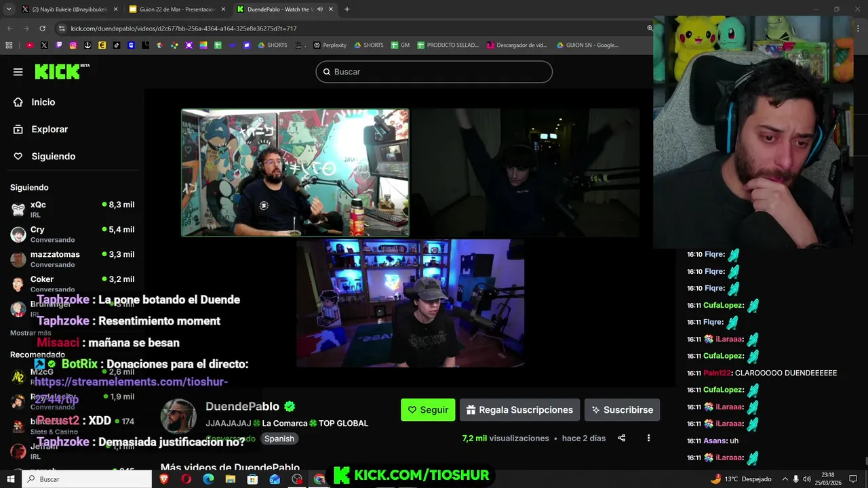This screenshot has height=488, width=868.
Task: Click the top-left bearded streamer video
Action: click(x=295, y=173)
